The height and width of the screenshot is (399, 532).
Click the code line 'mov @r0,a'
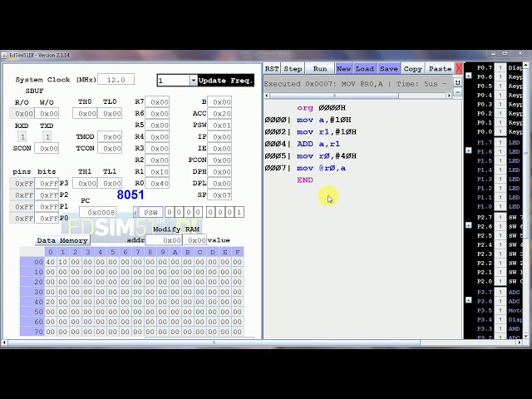click(321, 168)
